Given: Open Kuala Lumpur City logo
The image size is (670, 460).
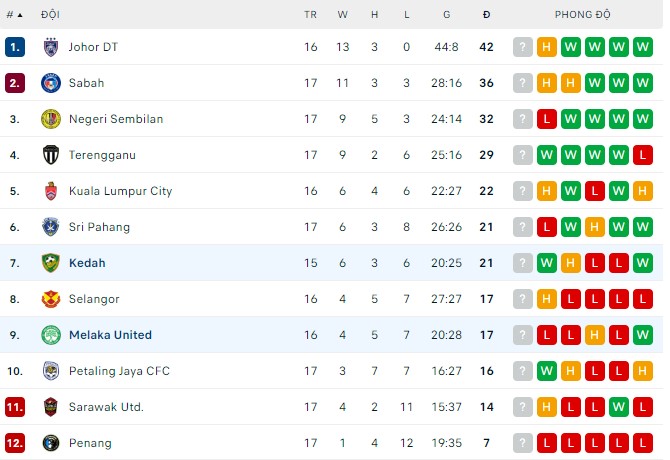Looking at the screenshot, I should [51, 191].
